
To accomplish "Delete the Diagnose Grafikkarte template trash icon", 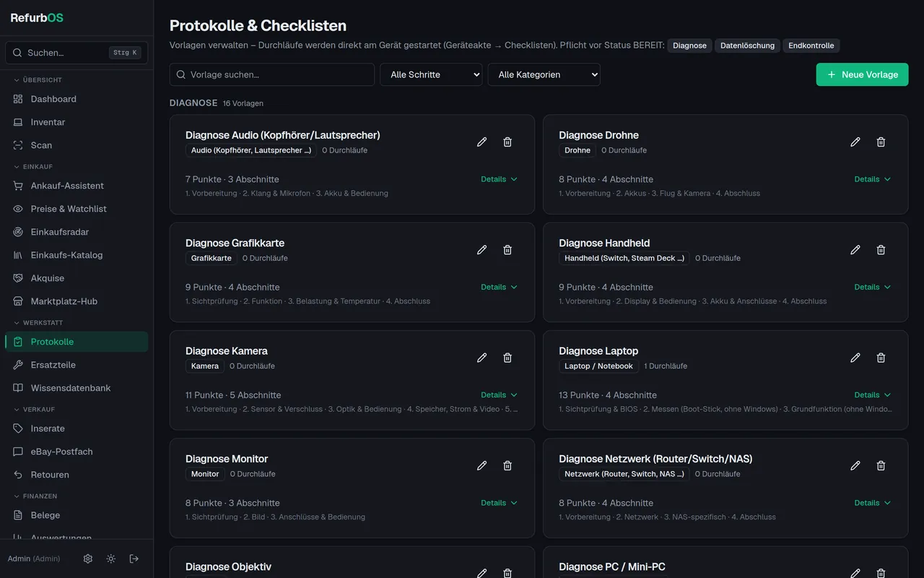I will tap(507, 250).
